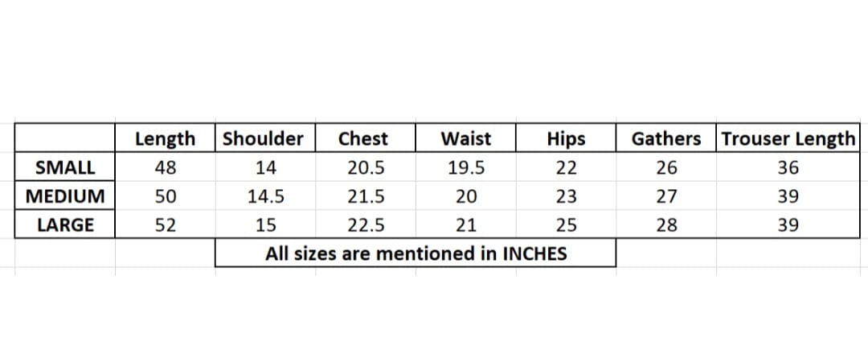The width and height of the screenshot is (868, 350).
Task: Click the Gathers value 27 cell
Action: pos(666,196)
